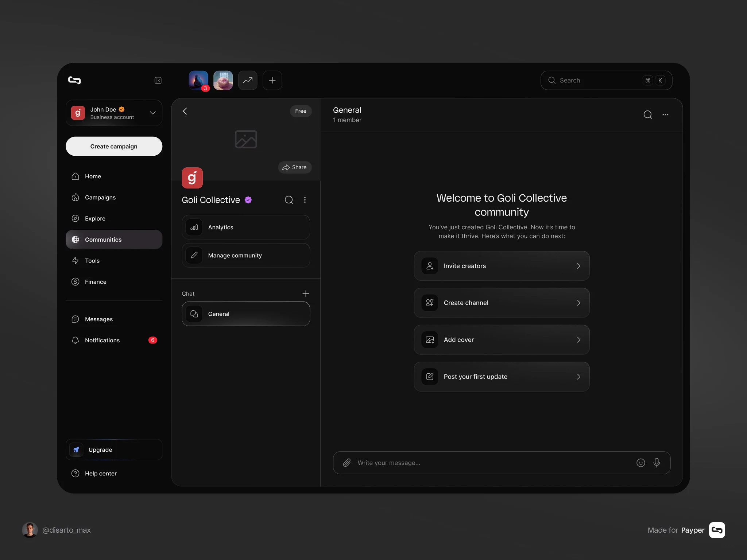This screenshot has height=560, width=747.
Task: Go back using the left arrow
Action: tap(185, 111)
